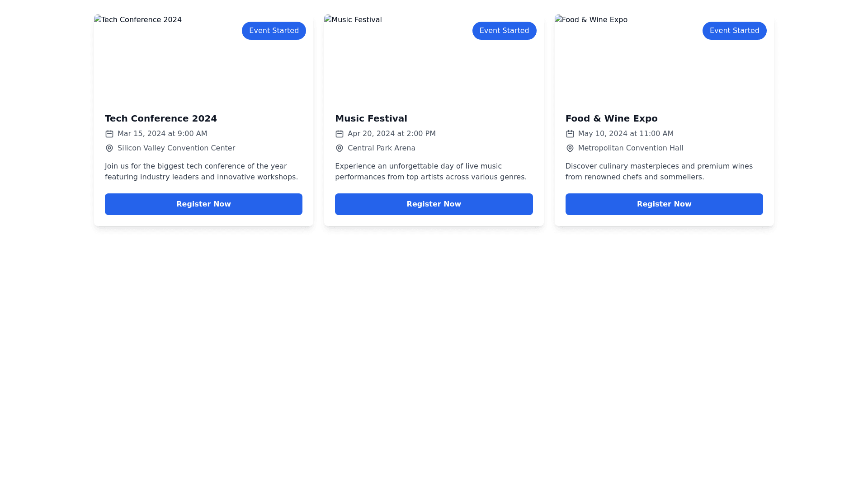Click the Food & Wine Expo image placeholder
868x488 pixels.
590,20
